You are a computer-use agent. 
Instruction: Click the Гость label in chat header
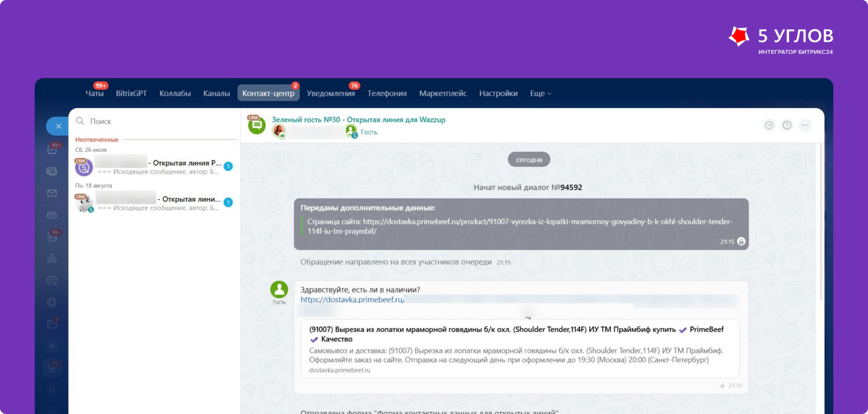tap(369, 132)
